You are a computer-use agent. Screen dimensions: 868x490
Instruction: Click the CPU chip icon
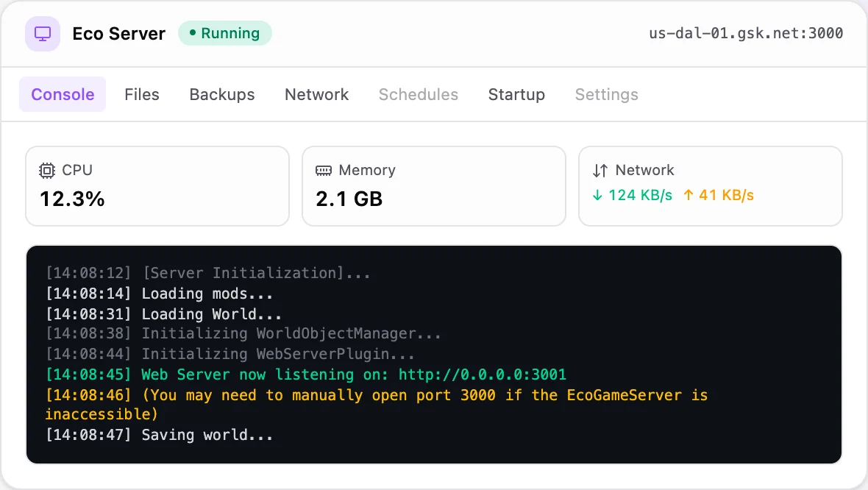(x=47, y=171)
